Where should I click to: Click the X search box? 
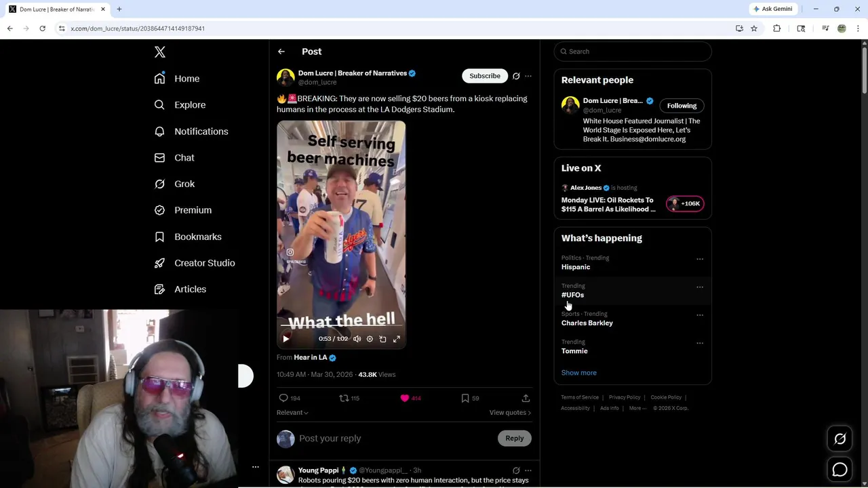pos(633,52)
